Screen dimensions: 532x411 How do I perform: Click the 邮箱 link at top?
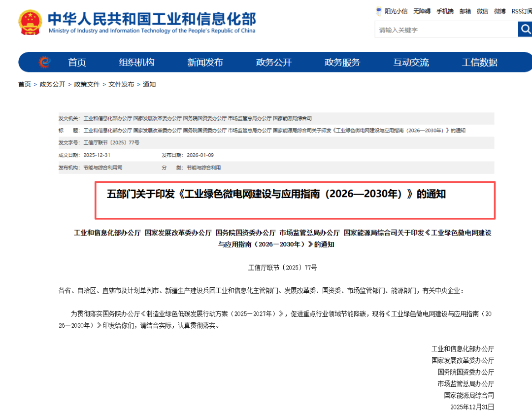pyautogui.click(x=465, y=11)
